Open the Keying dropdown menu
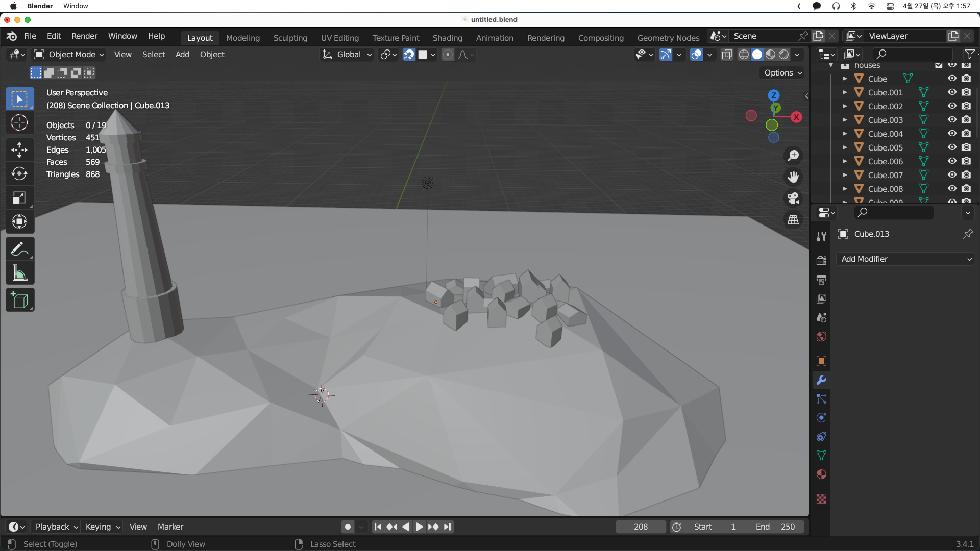 click(x=103, y=527)
